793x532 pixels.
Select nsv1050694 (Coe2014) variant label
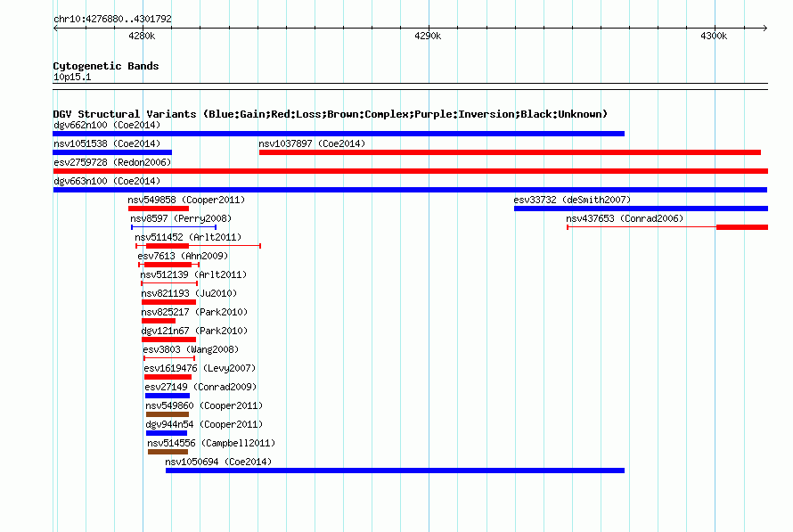[x=218, y=462]
